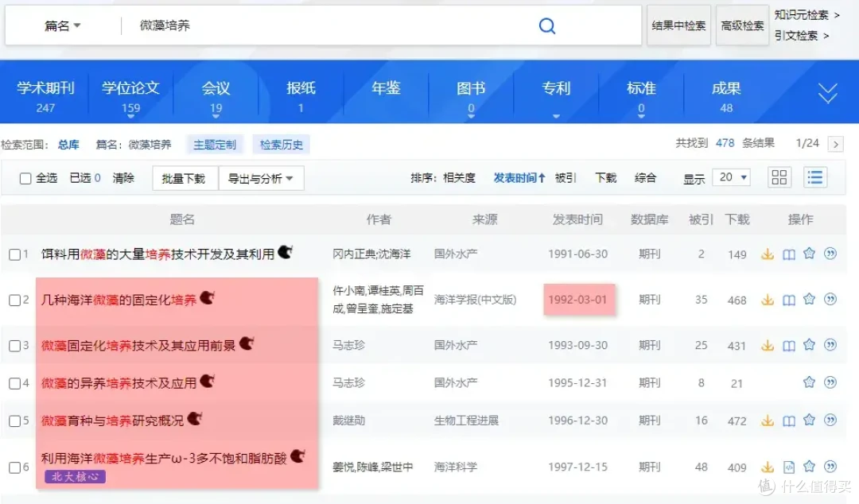Open the display count 20 dropdown
This screenshot has height=504, width=859.
coord(732,177)
